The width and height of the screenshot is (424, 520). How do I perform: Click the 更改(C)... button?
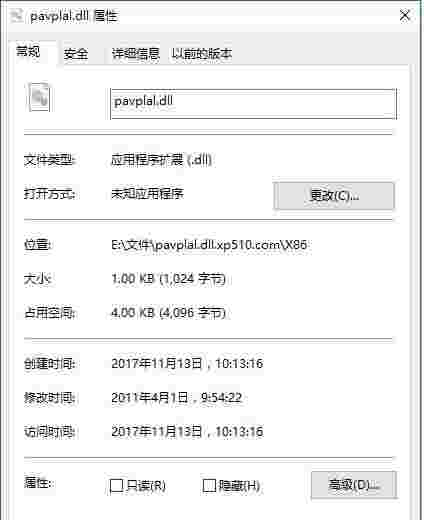(x=334, y=196)
